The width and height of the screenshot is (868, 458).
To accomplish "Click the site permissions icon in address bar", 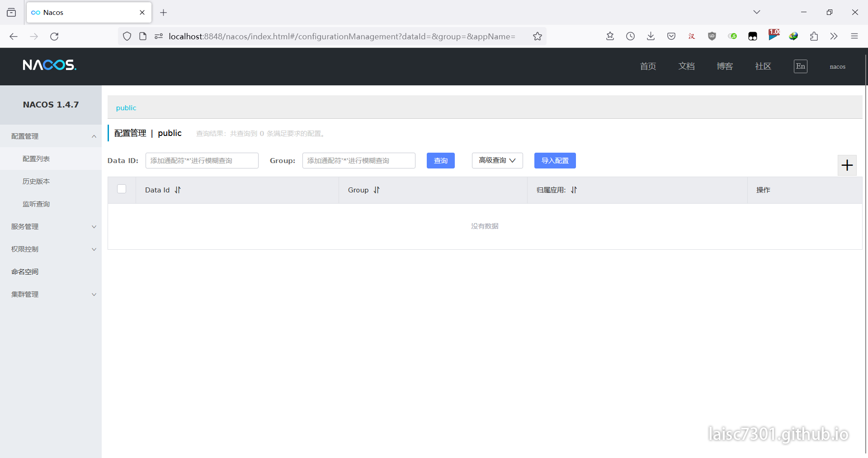I will (x=159, y=36).
